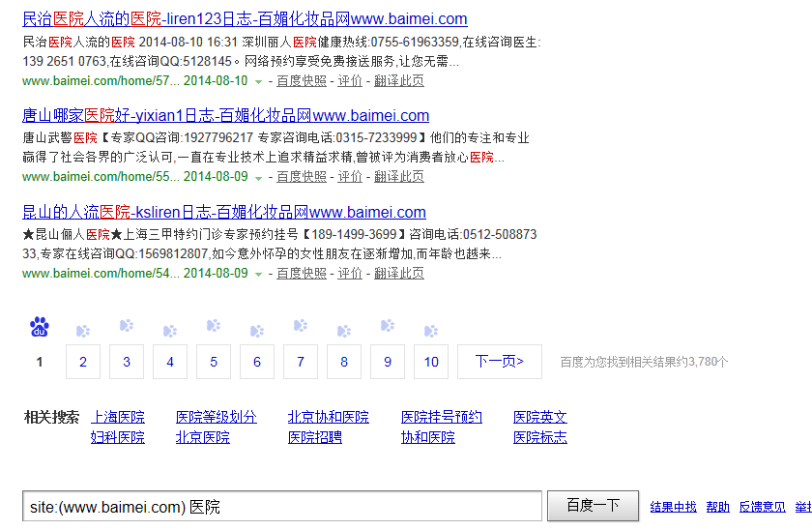Open the 反馈意见 feedback link

coord(763,507)
